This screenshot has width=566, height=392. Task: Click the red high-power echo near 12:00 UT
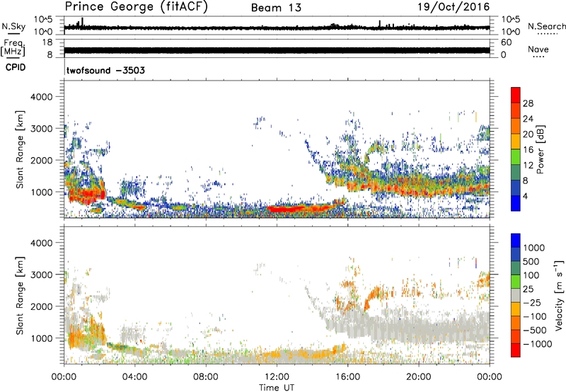coord(287,209)
